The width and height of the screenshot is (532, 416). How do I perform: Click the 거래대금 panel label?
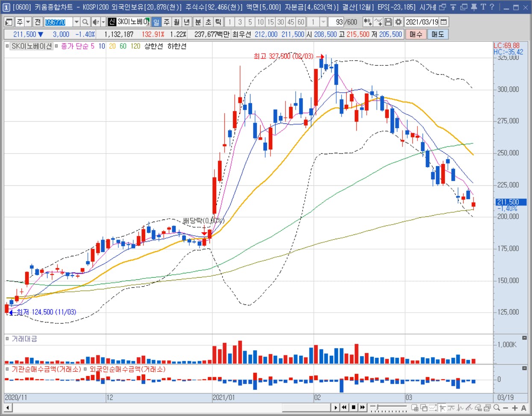(24, 339)
